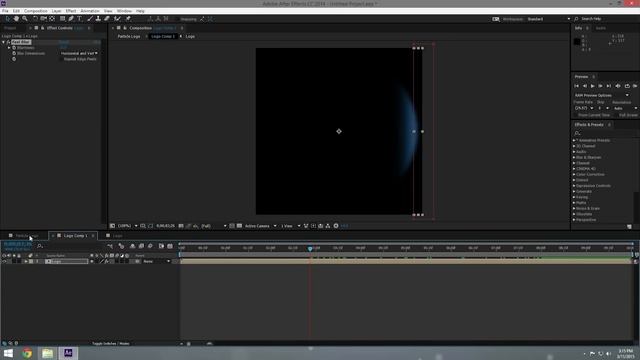Go to first frame in Preview
The width and height of the screenshot is (640, 360).
pyautogui.click(x=577, y=86)
